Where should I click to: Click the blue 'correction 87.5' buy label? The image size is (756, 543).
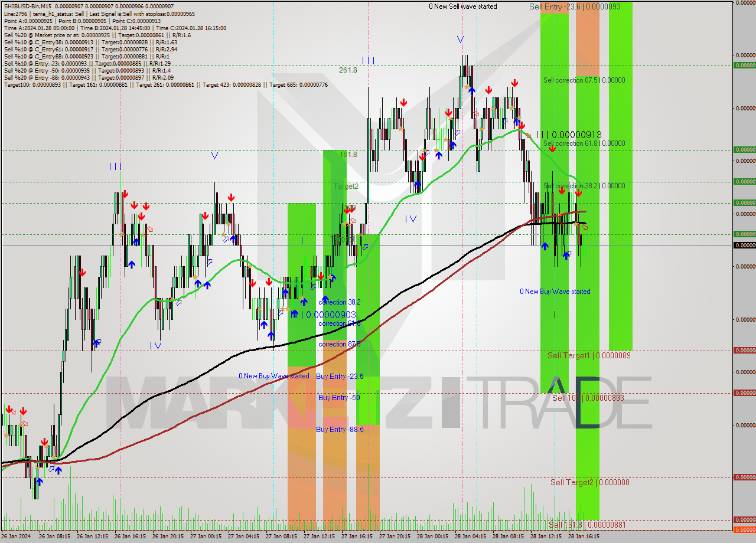coord(340,344)
